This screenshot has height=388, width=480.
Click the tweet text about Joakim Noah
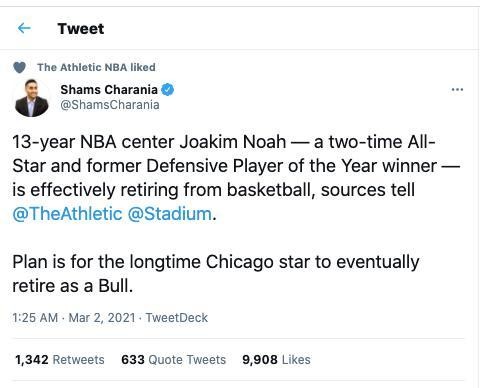236,178
